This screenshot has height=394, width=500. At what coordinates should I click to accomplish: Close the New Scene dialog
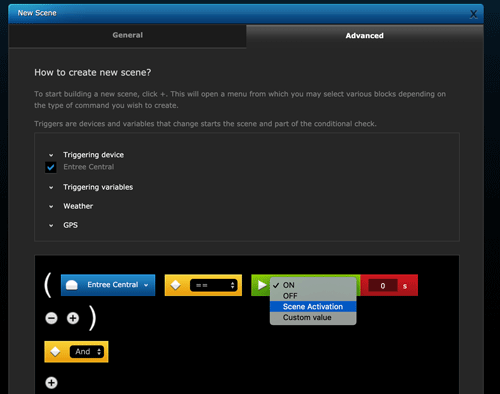point(473,14)
